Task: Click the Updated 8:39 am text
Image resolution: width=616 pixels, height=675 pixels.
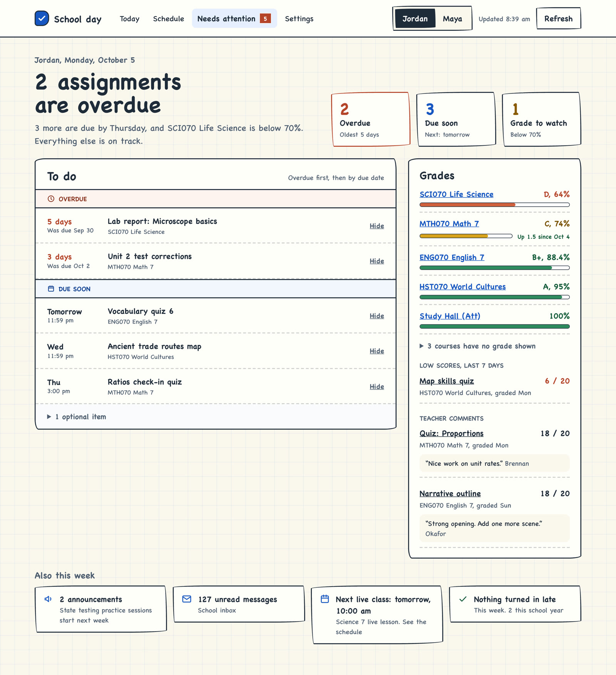Action: coord(504,19)
